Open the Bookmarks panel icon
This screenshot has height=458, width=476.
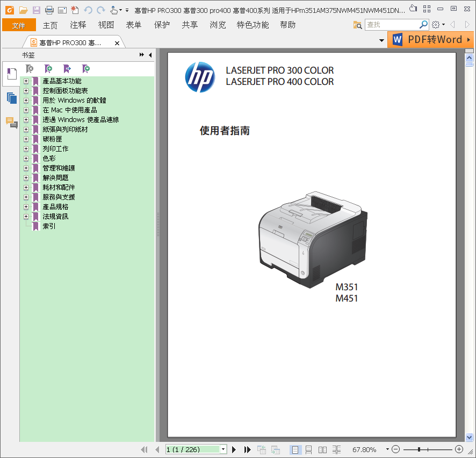coord(11,74)
